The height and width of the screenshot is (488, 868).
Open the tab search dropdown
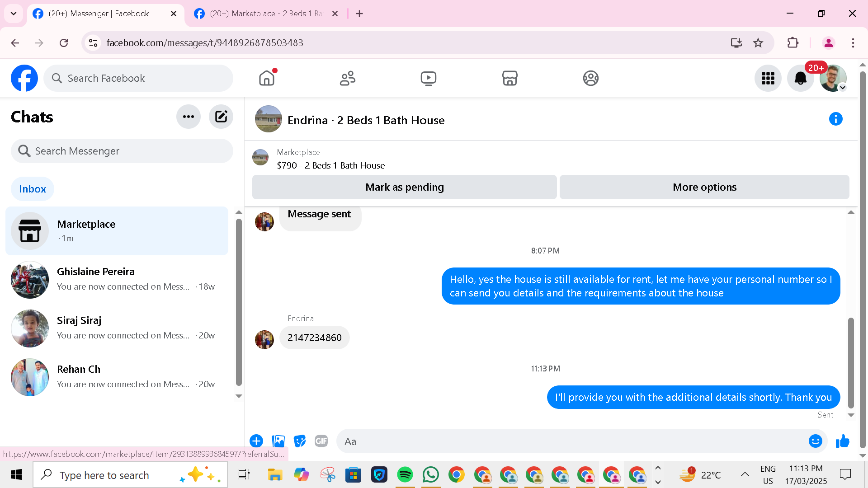(x=14, y=14)
